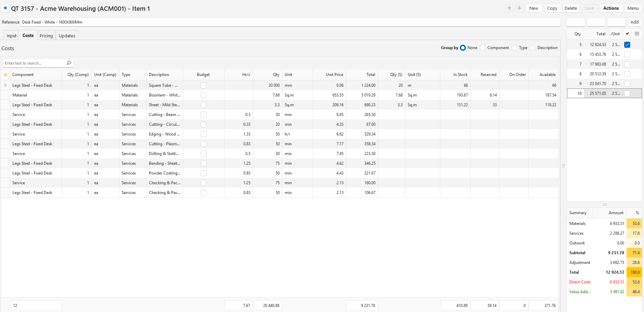Click the vertical splitter grip dots
Image resolution: width=644 pixels, height=312 pixels.
click(x=563, y=166)
